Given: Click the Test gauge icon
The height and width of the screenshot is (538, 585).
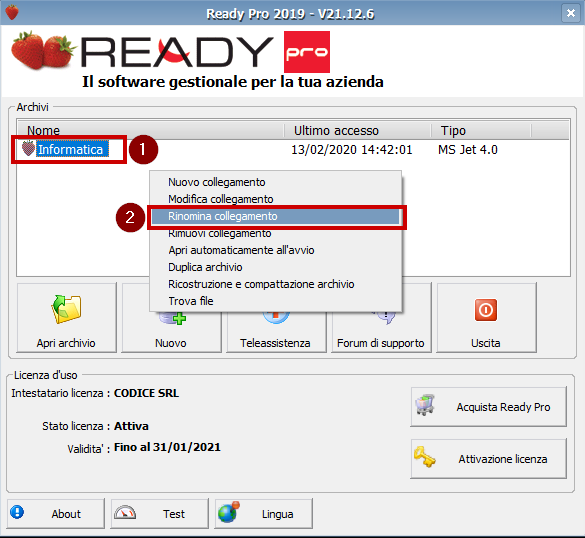Looking at the screenshot, I should pos(125,513).
